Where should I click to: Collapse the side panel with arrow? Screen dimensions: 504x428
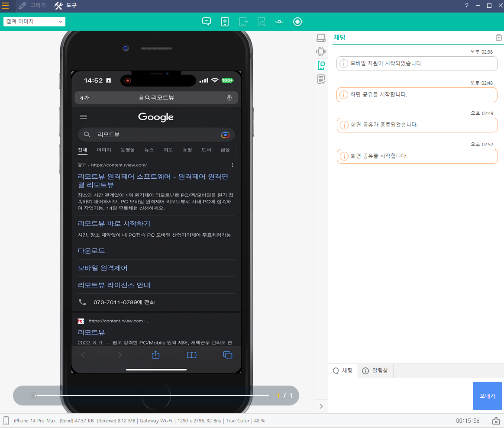point(321,406)
